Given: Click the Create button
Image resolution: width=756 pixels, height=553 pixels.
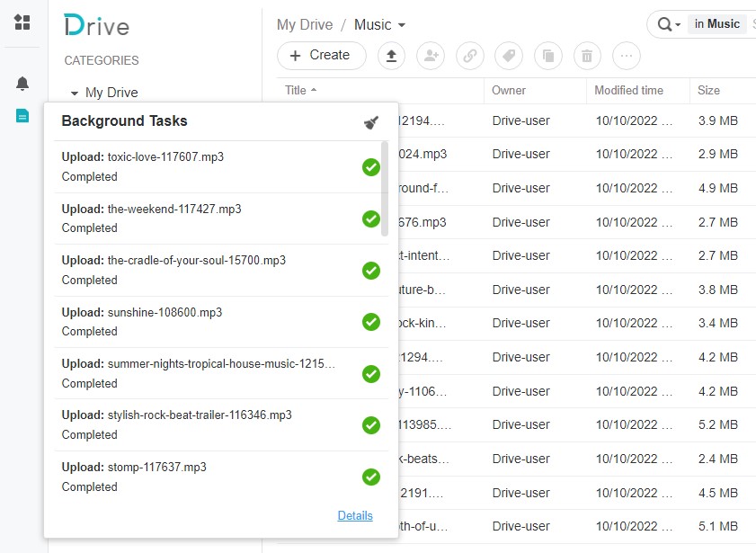Looking at the screenshot, I should click(x=322, y=56).
